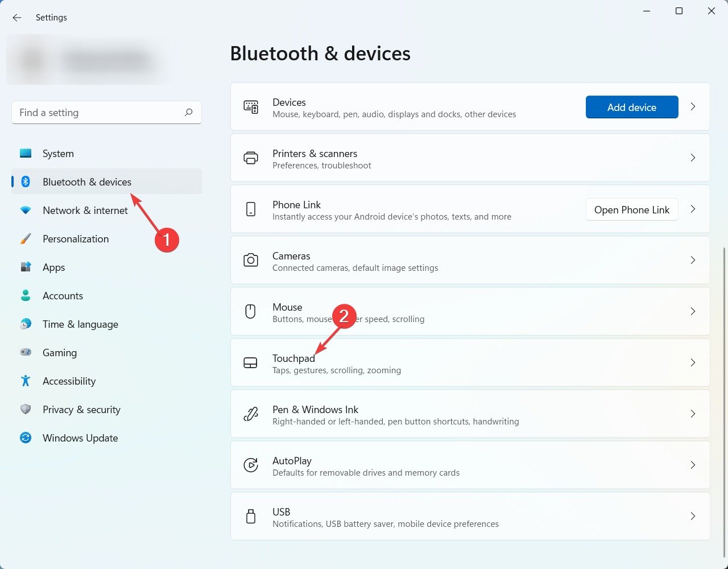Click the AutoPlay icon
728x569 pixels.
tap(250, 465)
